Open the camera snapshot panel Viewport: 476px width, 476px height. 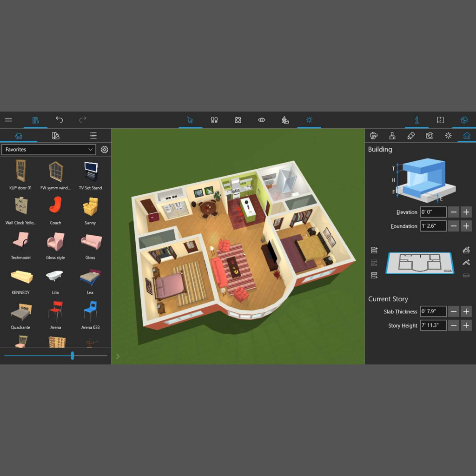point(430,135)
